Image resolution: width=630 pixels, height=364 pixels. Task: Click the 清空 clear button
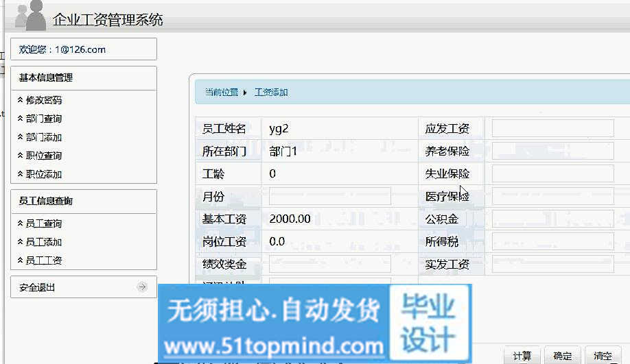click(603, 355)
